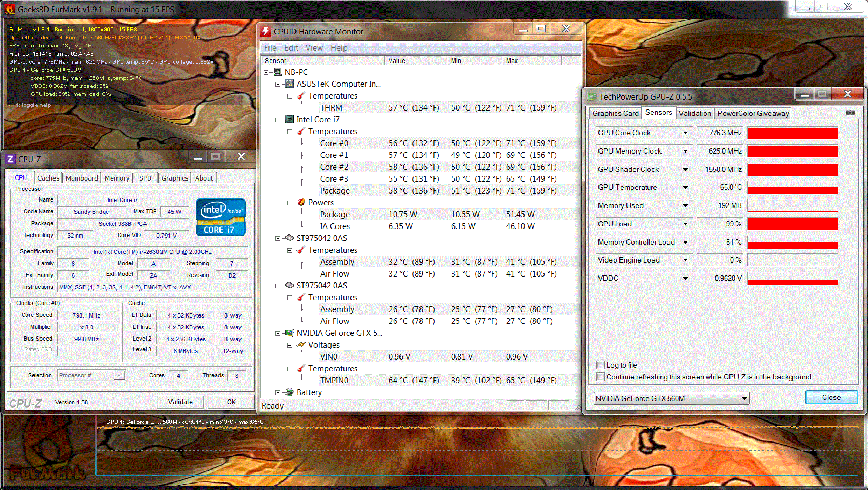Open the Help menu in HWMonitor
Viewport: 868px width, 490px height.
point(339,48)
